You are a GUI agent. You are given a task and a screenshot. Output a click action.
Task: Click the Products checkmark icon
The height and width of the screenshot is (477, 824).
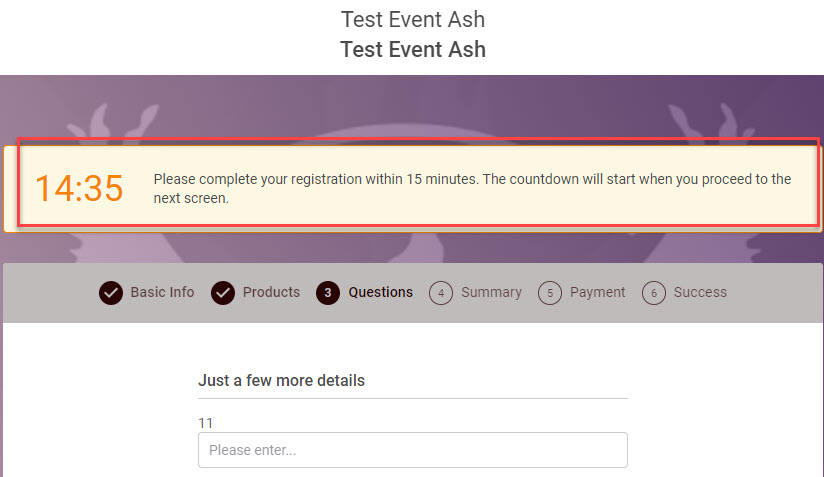pos(222,293)
